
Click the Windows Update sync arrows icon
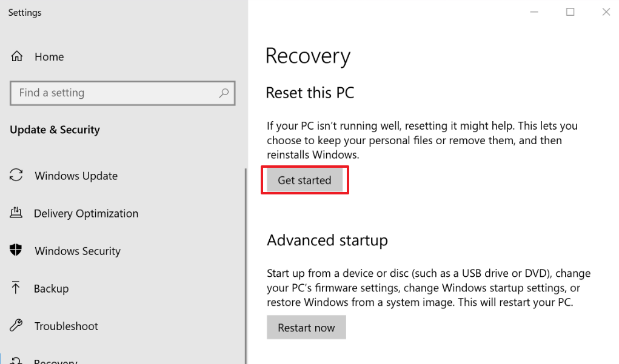click(x=16, y=176)
